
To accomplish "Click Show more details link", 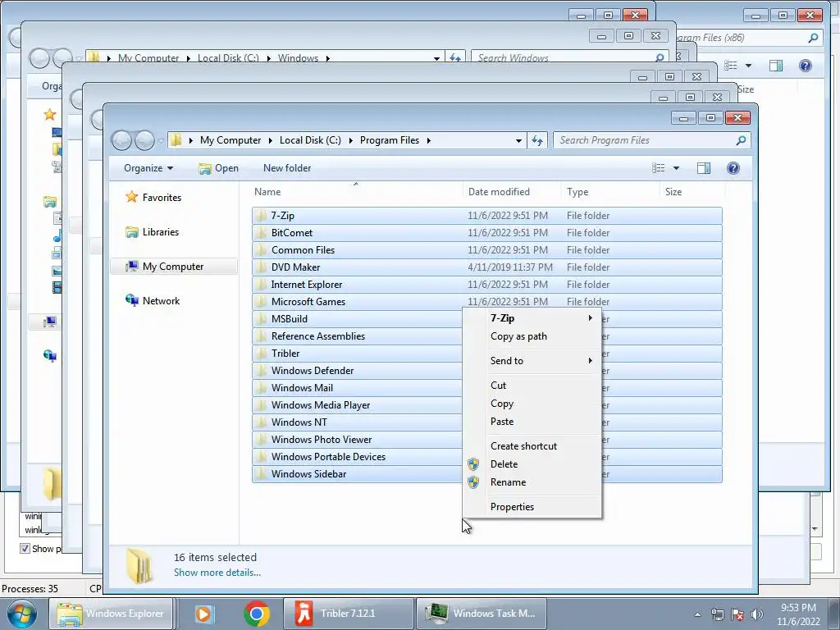I will tap(217, 572).
